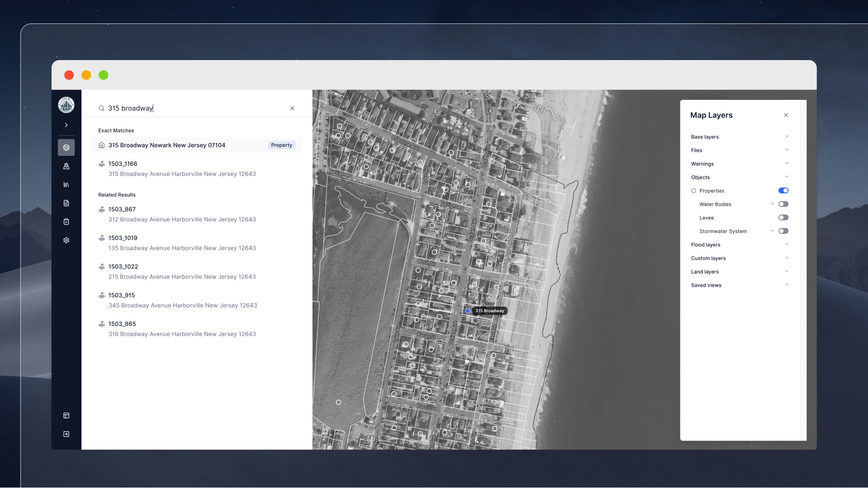Open the globe map view in sidebar
The image size is (868, 488).
[66, 147]
